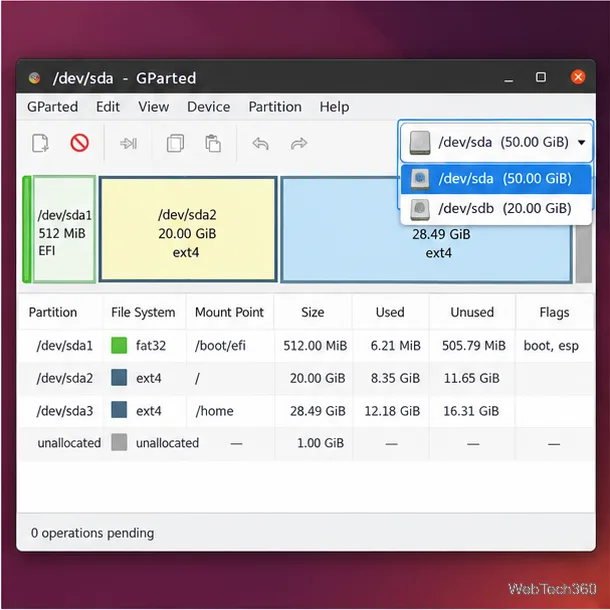The image size is (610, 610).
Task: Click the 28.49 GiB size cell in table
Action: [x=317, y=411]
